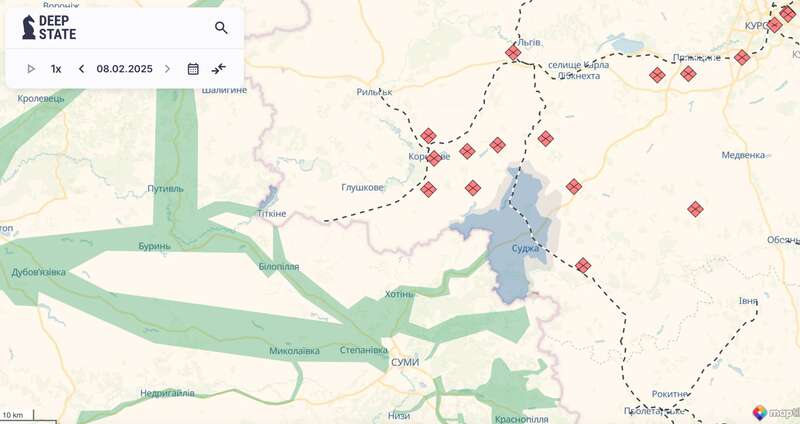The width and height of the screenshot is (800, 424).
Task: Advance to next date with right chevron
Action: (167, 69)
